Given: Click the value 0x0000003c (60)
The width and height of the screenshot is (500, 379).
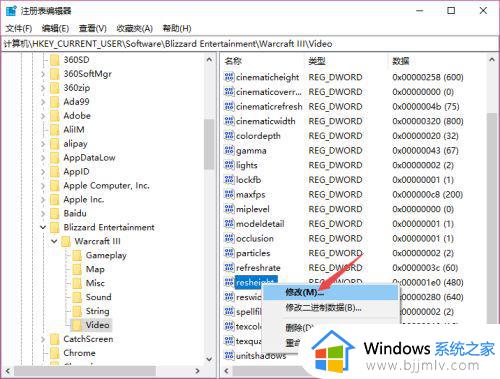Looking at the screenshot, I should coord(425,268).
